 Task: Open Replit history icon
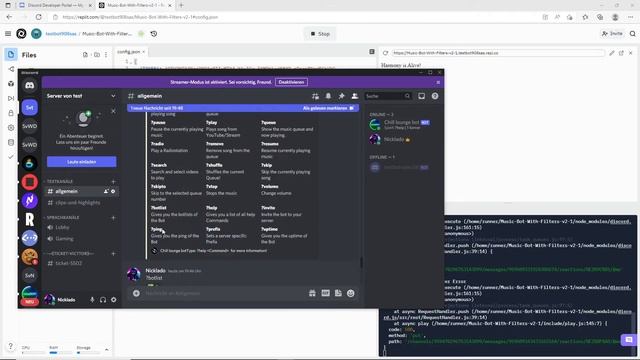[x=154, y=33]
